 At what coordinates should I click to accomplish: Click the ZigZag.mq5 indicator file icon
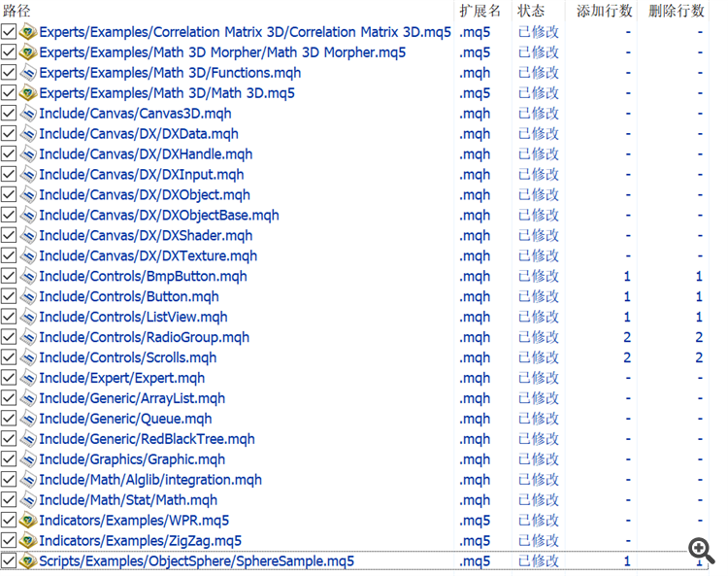(x=28, y=541)
